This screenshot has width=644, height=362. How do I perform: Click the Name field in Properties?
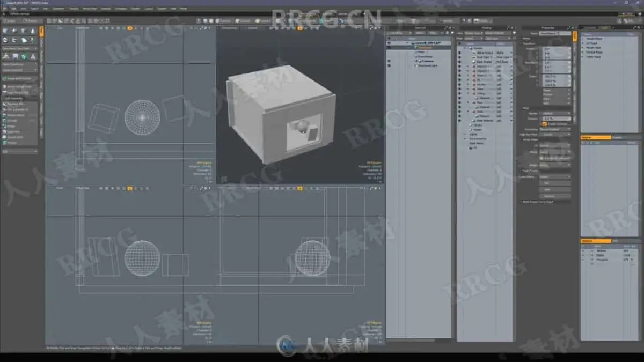tap(555, 33)
